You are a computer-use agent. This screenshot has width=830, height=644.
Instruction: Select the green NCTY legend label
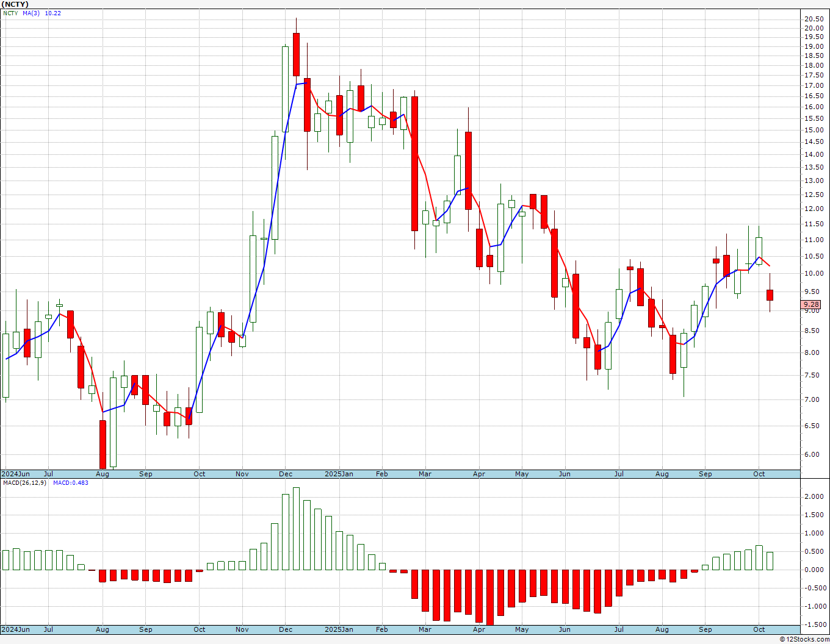[10, 13]
